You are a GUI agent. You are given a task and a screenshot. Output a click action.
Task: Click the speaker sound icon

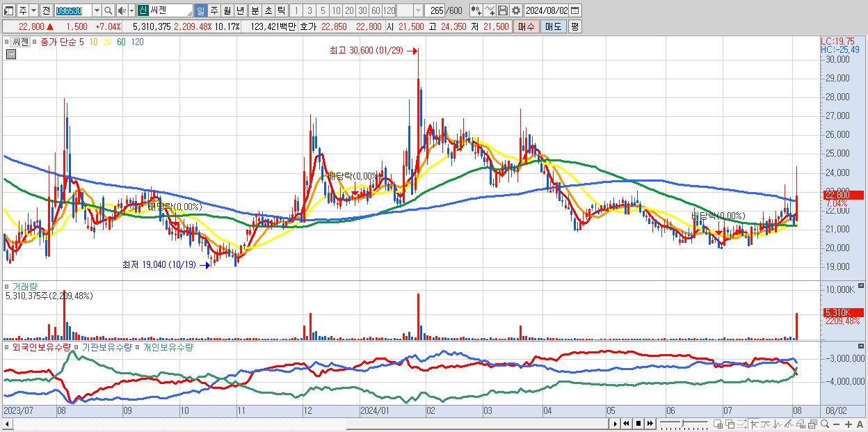(x=122, y=10)
